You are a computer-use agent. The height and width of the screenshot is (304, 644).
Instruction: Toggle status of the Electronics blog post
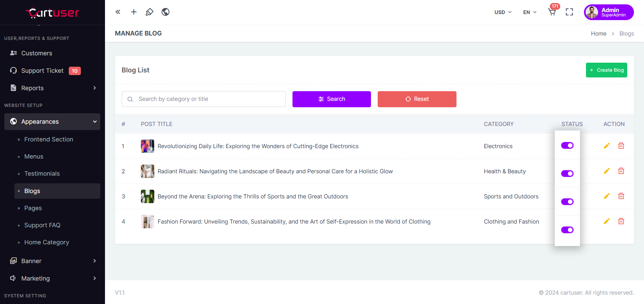coord(567,145)
